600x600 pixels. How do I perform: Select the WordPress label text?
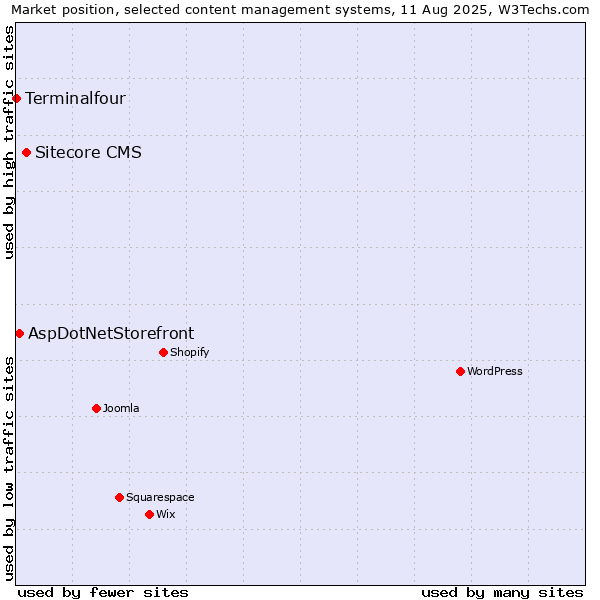(x=495, y=371)
